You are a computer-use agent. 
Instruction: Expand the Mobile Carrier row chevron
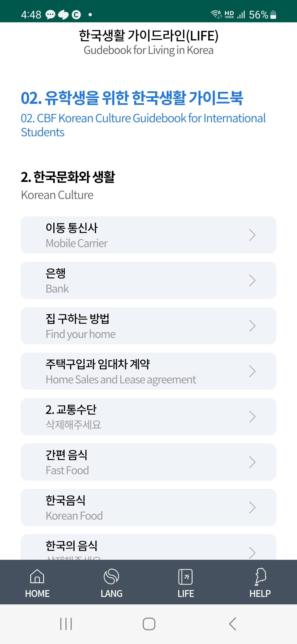tap(252, 235)
